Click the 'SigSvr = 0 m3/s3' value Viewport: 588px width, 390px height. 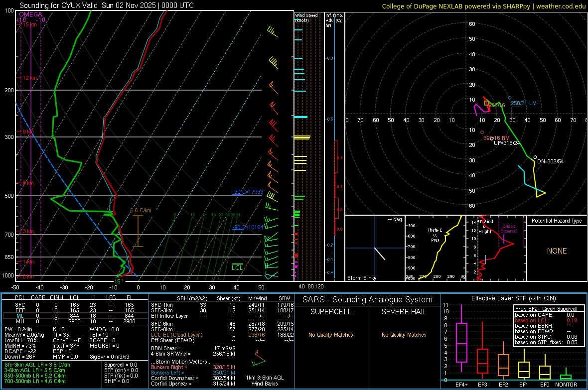[x=110, y=357]
